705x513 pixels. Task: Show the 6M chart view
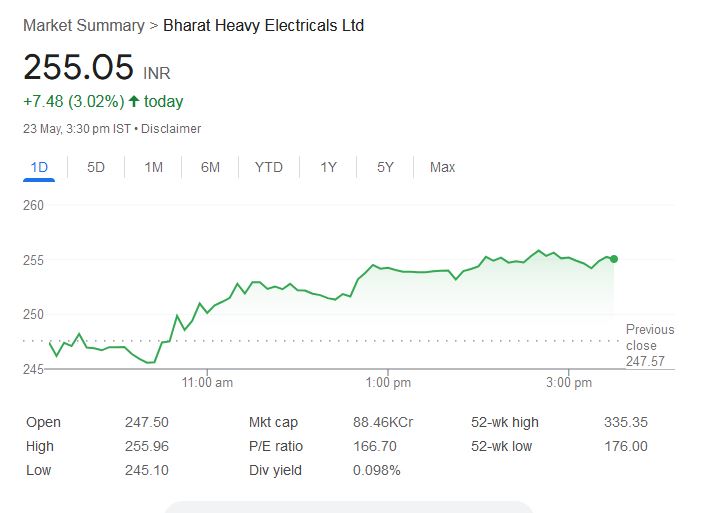click(210, 167)
